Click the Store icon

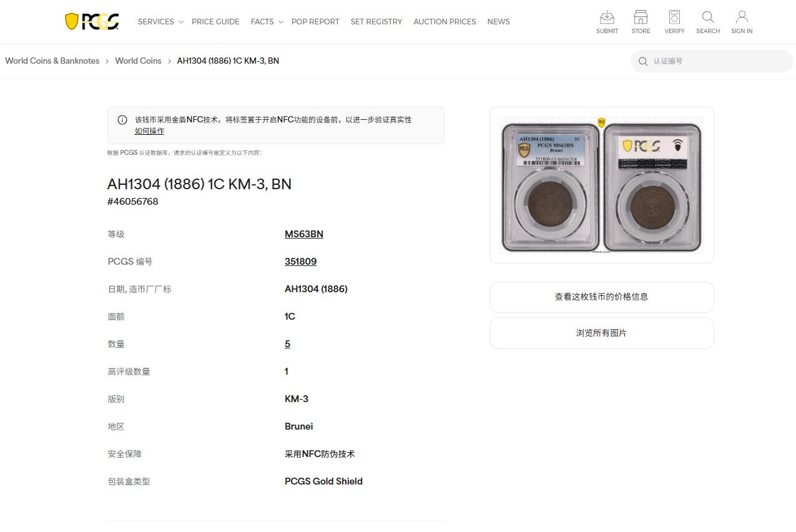click(x=641, y=22)
